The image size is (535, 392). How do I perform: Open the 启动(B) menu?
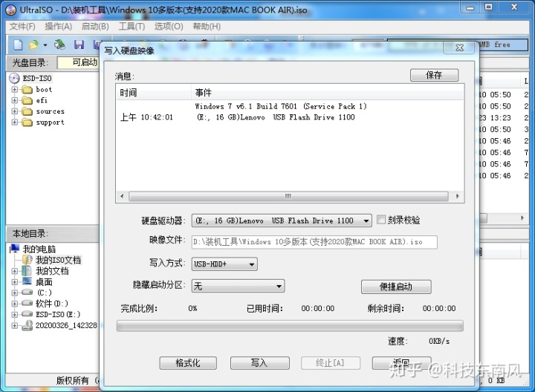pos(95,26)
